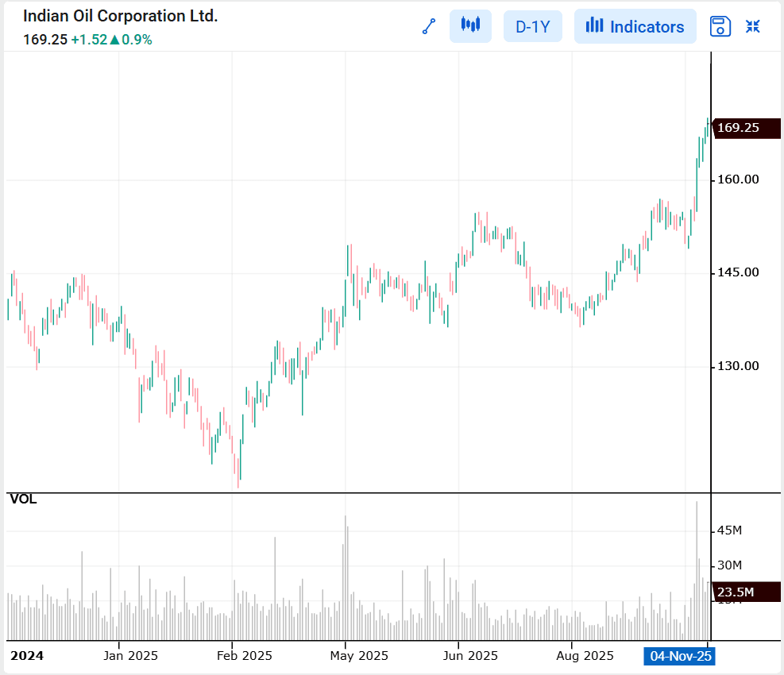Open the D-1Y time range selector
Viewport: 784px width, 675px height.
click(x=533, y=26)
